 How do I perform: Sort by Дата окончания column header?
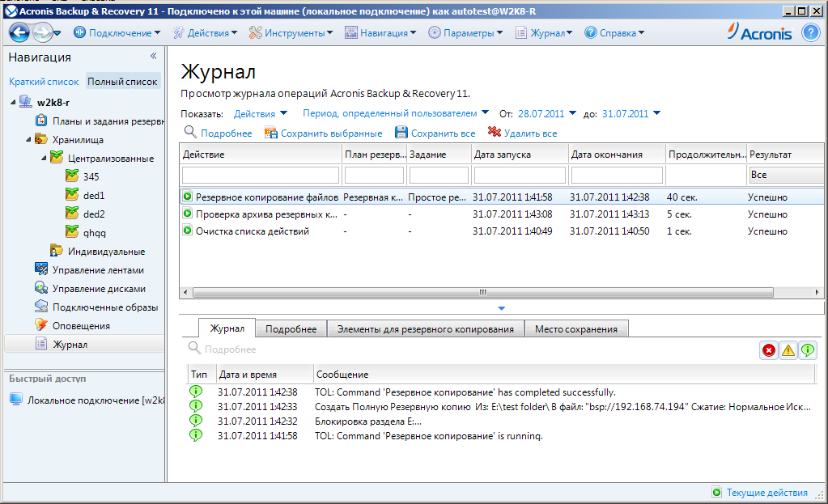pos(617,154)
